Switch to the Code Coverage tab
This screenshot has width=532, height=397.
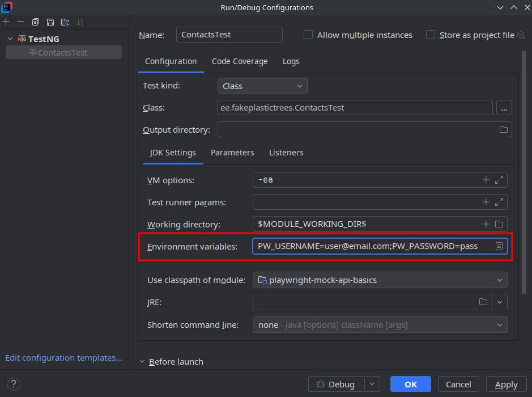240,61
